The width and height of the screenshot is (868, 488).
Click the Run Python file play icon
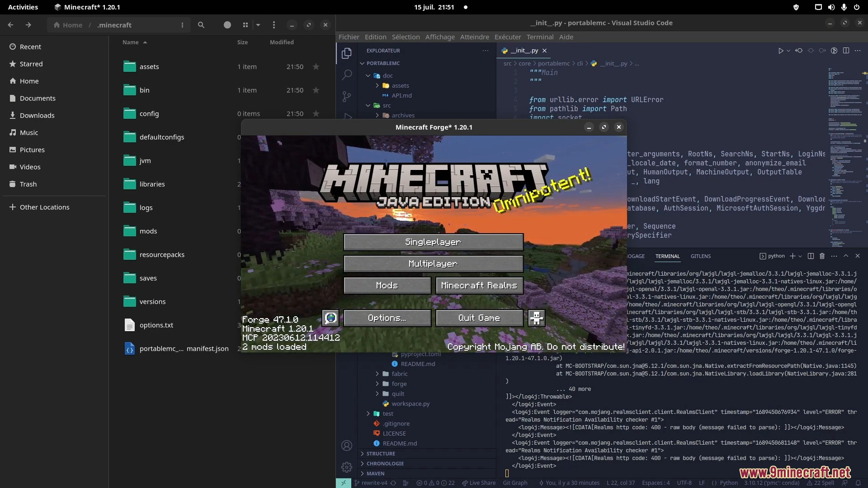tap(780, 51)
